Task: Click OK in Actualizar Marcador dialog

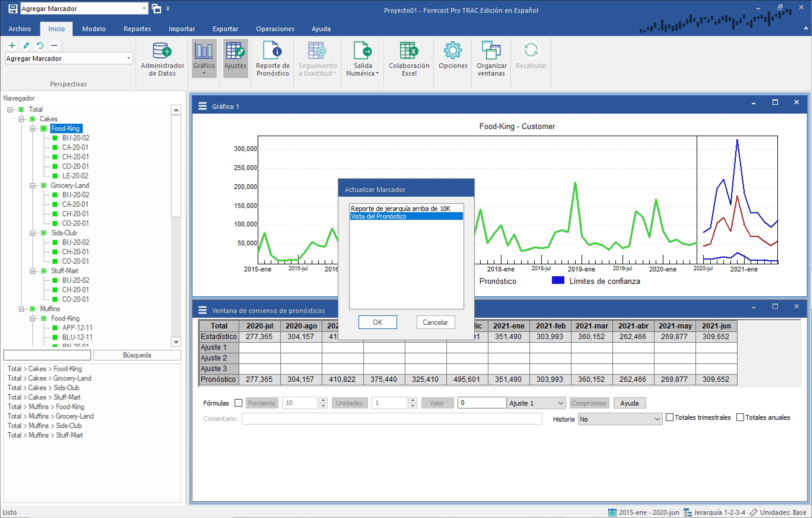Action: (x=377, y=322)
